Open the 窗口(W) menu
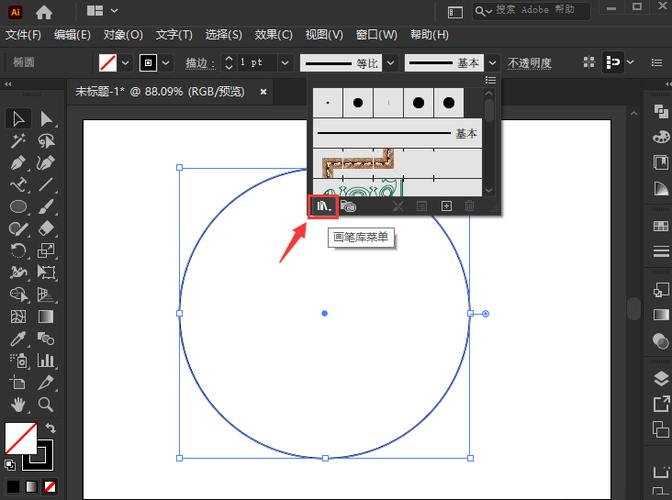This screenshot has width=672, height=500. [x=376, y=35]
